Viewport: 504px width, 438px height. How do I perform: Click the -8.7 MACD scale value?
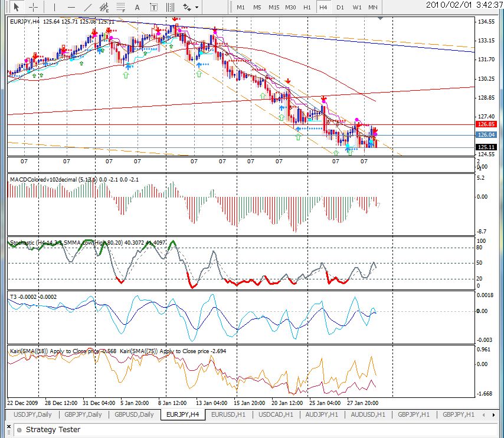[482, 231]
